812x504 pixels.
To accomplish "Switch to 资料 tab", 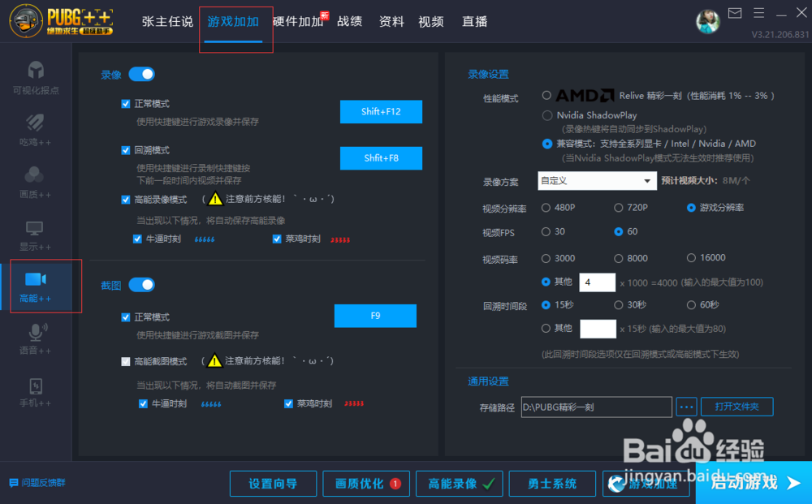I will point(391,22).
